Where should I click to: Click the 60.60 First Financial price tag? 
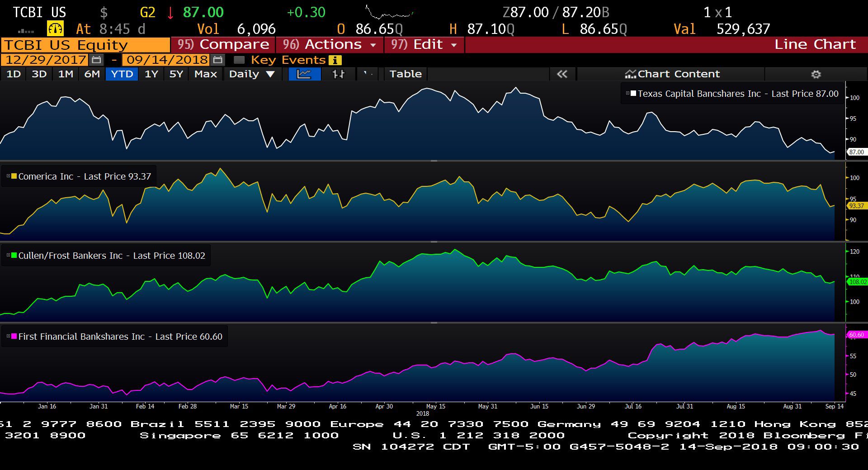(857, 335)
